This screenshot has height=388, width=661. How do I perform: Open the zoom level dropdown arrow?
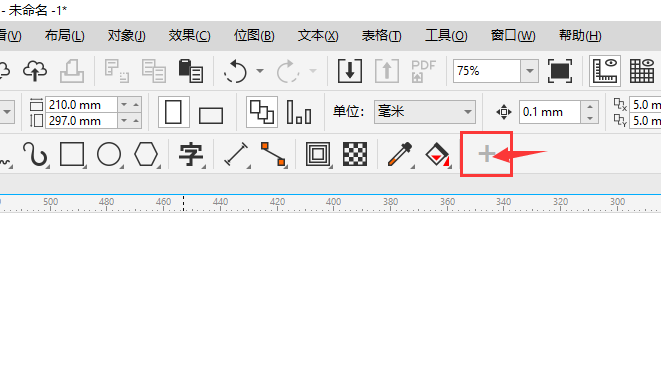(x=530, y=71)
